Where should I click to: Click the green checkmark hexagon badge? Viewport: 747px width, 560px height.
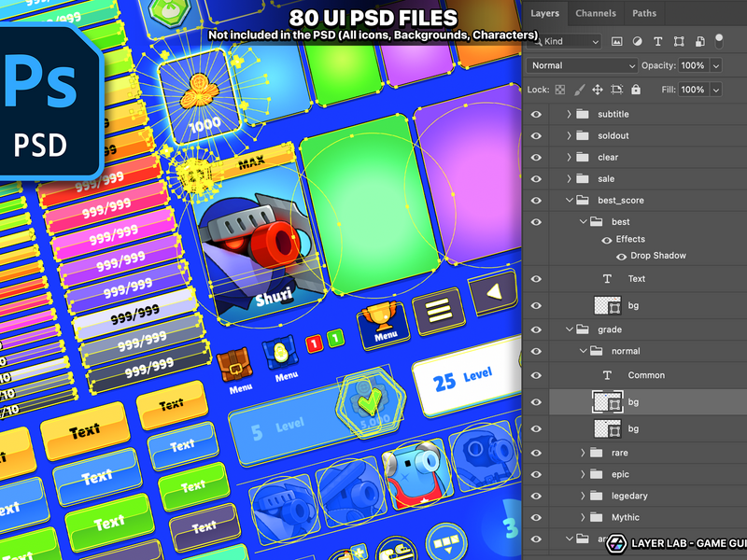coord(371,401)
